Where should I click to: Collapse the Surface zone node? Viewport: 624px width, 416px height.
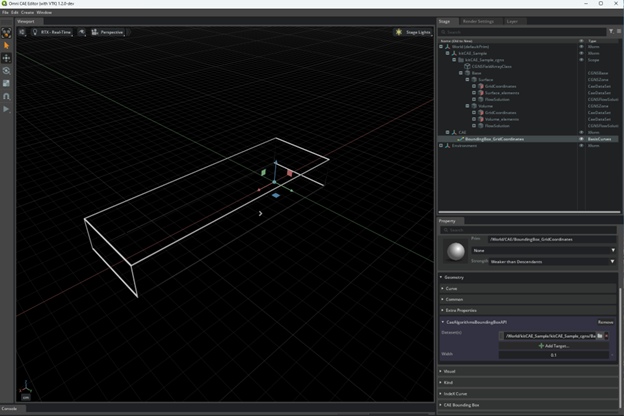(468, 80)
